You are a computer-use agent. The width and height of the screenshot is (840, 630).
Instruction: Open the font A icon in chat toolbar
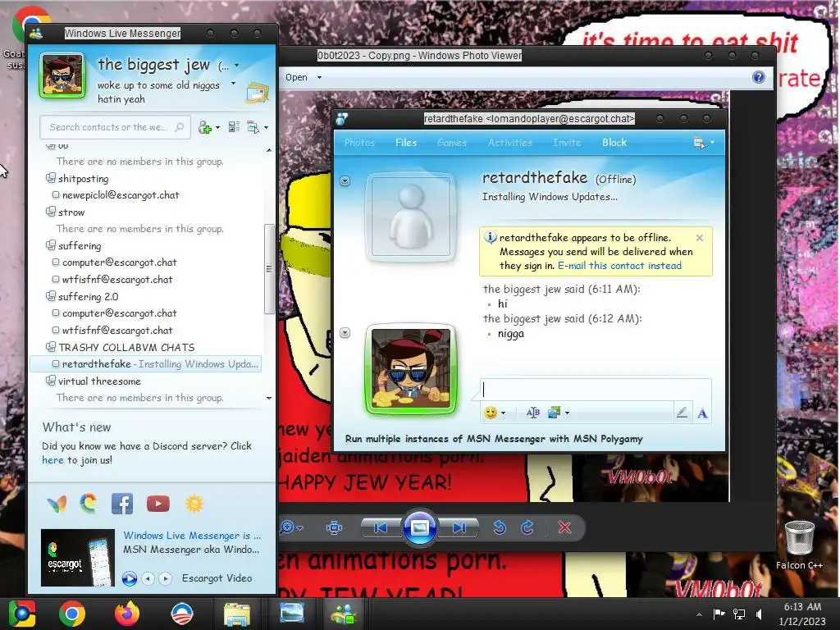click(x=702, y=413)
